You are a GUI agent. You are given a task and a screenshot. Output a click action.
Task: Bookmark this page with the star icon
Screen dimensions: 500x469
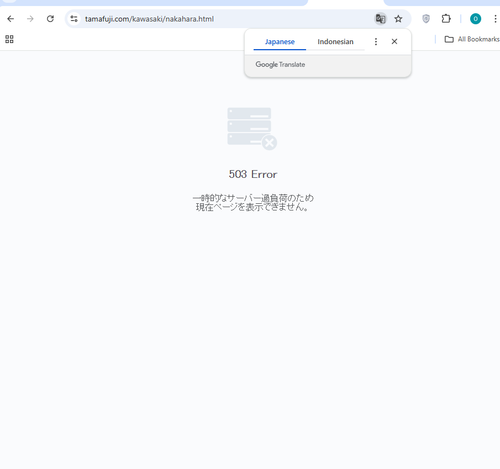(398, 19)
